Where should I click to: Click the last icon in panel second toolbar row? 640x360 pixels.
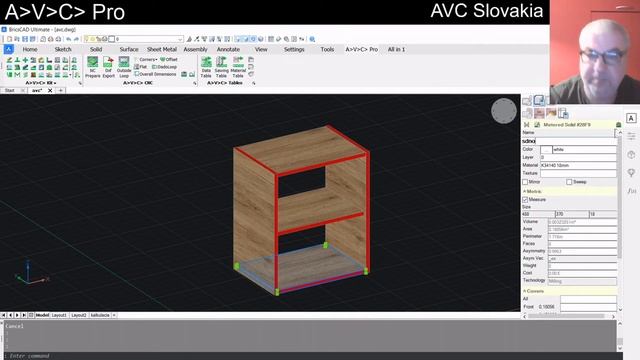coord(563,113)
